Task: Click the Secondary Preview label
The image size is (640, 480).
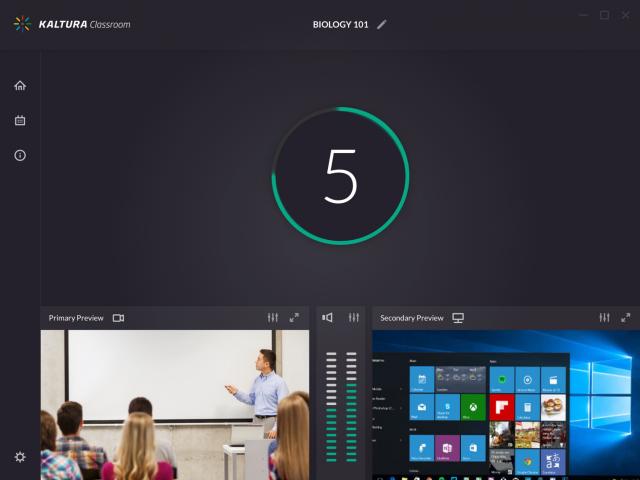Action: [411, 318]
